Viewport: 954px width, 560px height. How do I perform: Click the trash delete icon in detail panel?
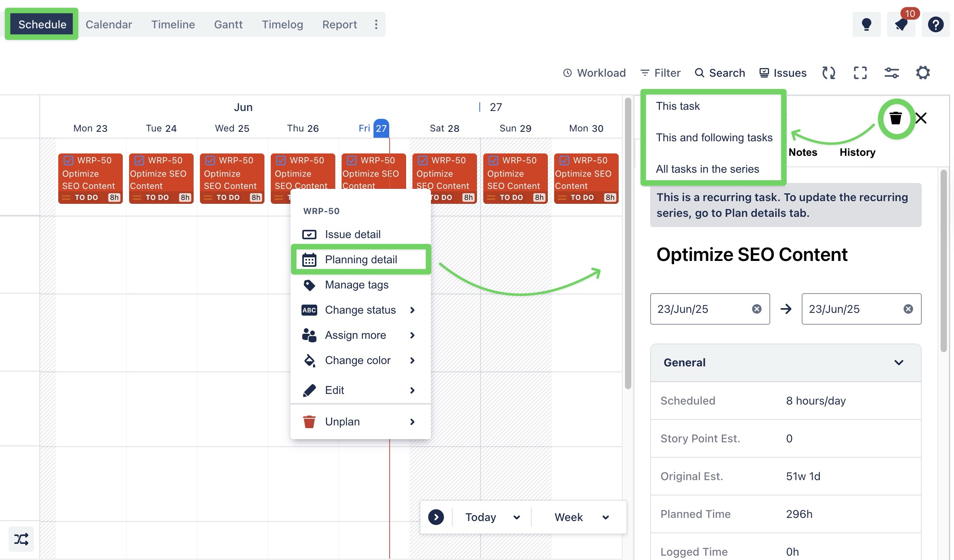pos(895,118)
